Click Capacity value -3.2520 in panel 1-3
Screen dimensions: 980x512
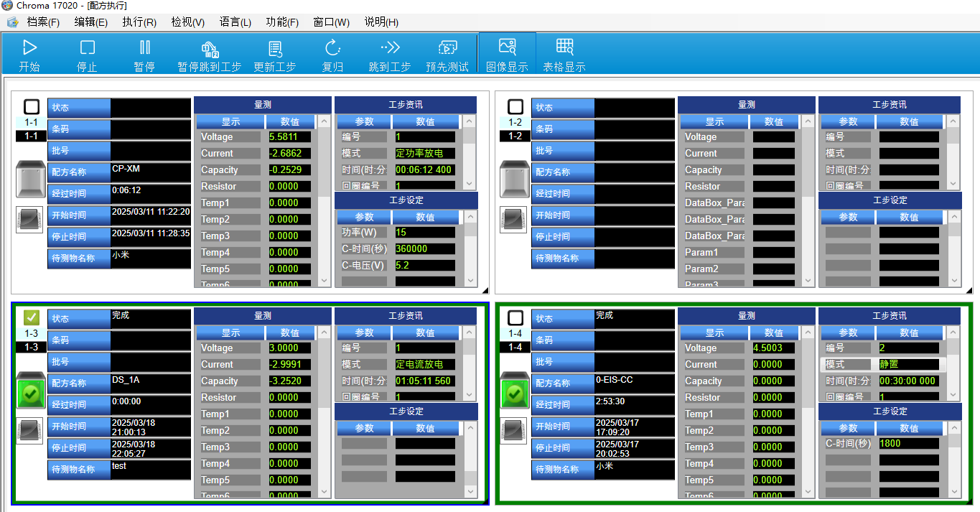point(290,381)
